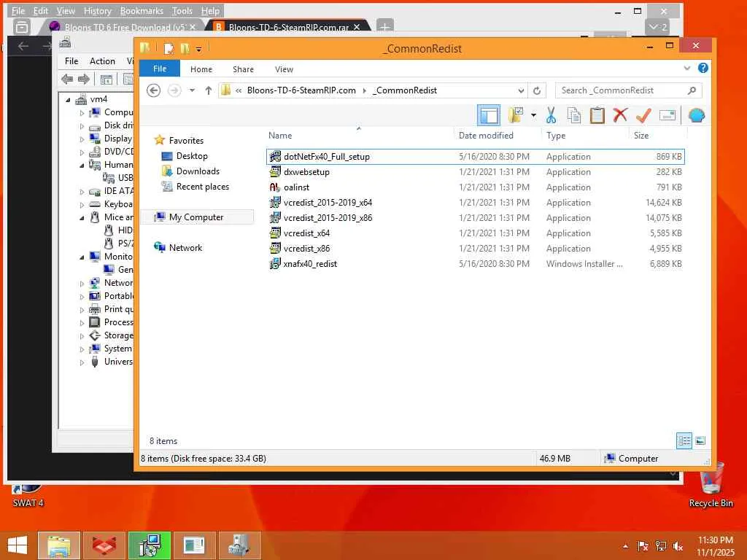Go up one folder level

208,90
